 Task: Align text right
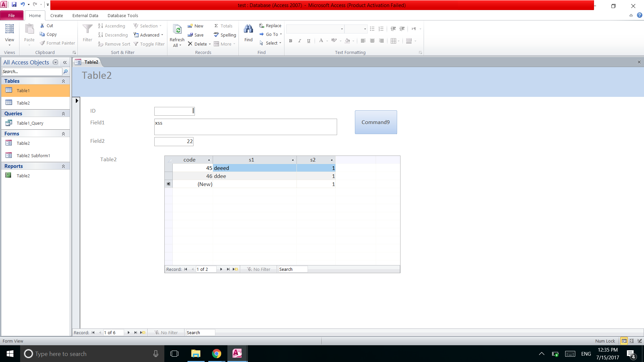click(381, 41)
